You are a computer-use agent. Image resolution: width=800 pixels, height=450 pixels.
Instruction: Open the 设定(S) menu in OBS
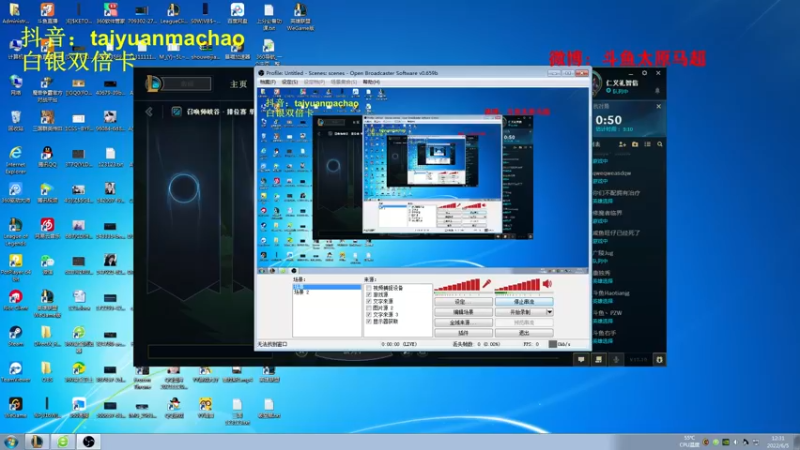tap(289, 82)
